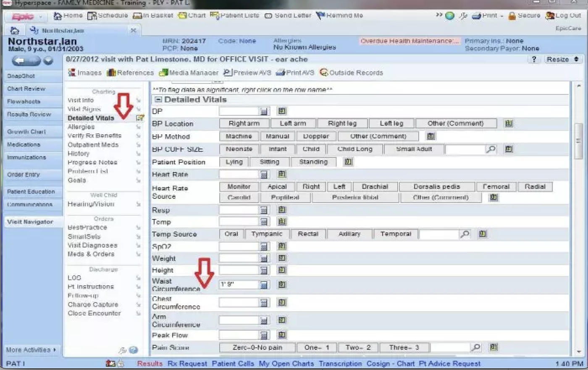
Task: Select Tympanic for Temp Source
Action: click(x=267, y=234)
